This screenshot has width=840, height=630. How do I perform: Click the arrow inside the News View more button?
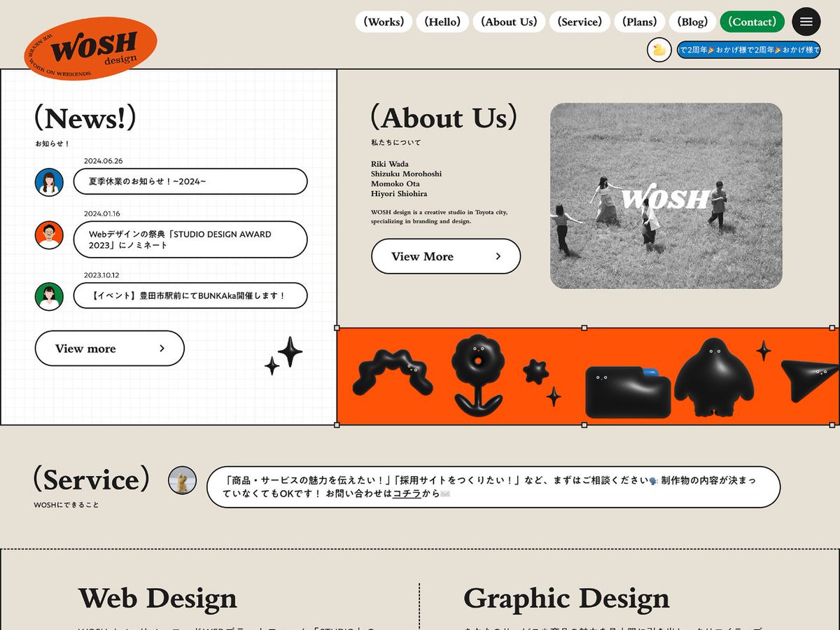click(162, 348)
